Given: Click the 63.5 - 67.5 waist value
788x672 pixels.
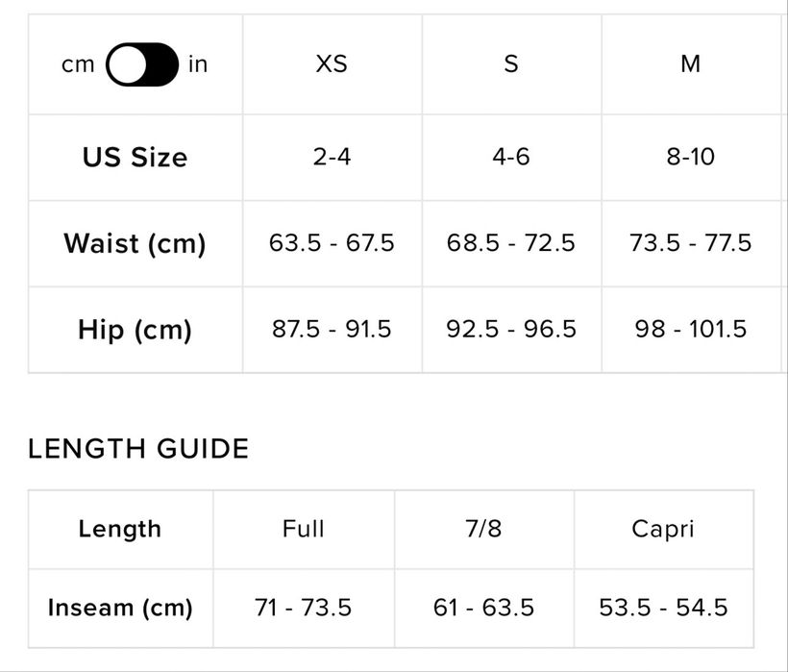Looking at the screenshot, I should pyautogui.click(x=332, y=243).
